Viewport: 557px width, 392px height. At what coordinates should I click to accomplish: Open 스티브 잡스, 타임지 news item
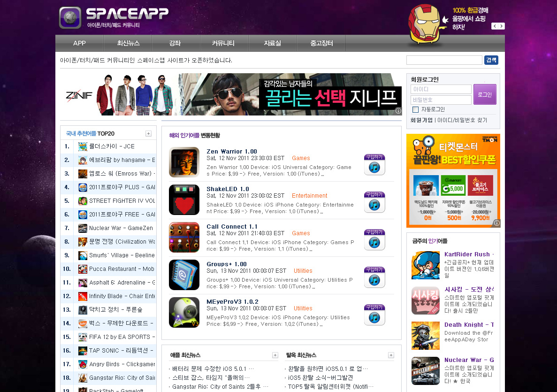click(x=211, y=377)
